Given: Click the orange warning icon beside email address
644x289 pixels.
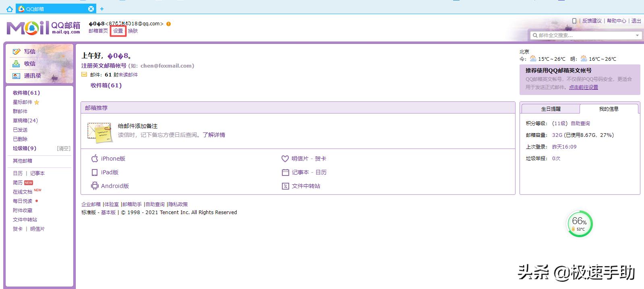Looking at the screenshot, I should click(x=169, y=24).
